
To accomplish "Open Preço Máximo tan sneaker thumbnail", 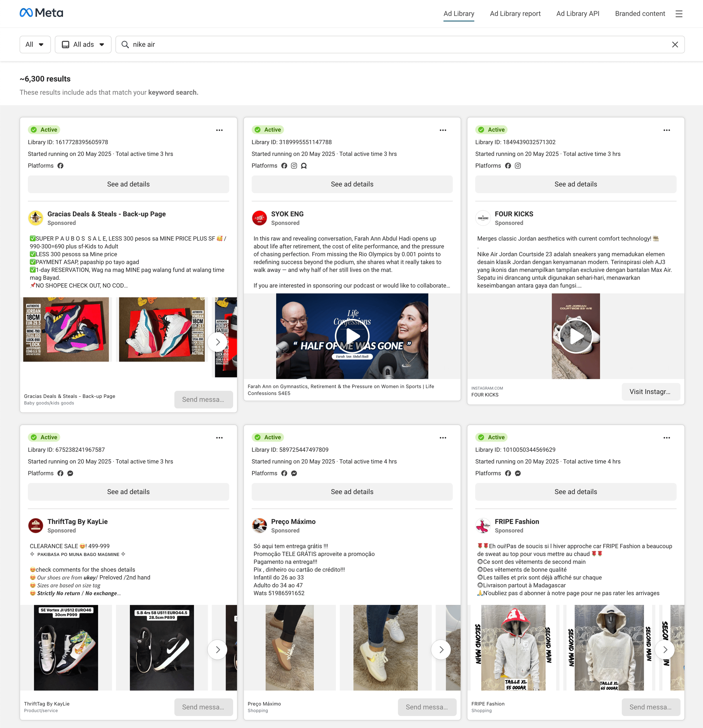I will coord(289,647).
